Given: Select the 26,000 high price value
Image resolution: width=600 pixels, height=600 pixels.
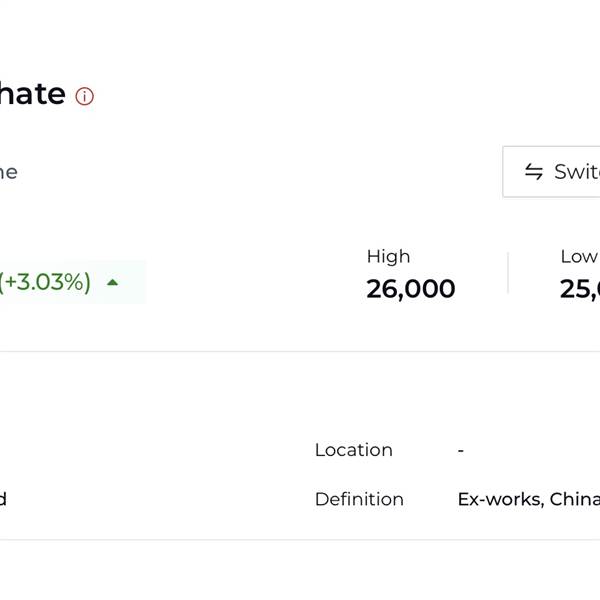Looking at the screenshot, I should tap(410, 289).
